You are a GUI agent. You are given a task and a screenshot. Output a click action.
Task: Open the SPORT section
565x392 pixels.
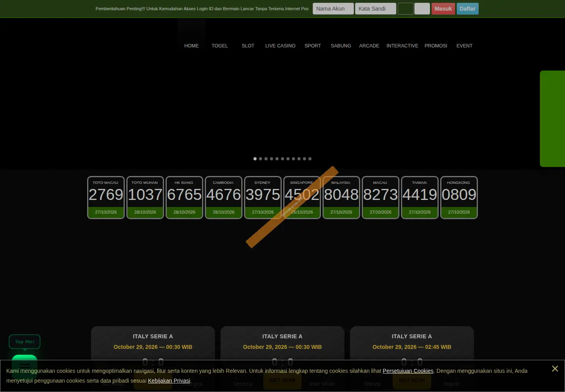coord(313,46)
